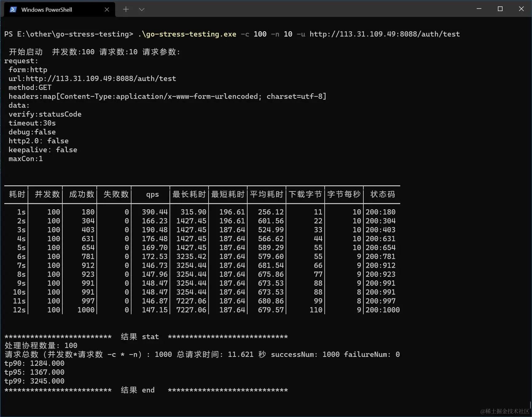Screen dimensions: 532x417
Task: Open a new terminal tab with plus button
Action: pos(126,10)
